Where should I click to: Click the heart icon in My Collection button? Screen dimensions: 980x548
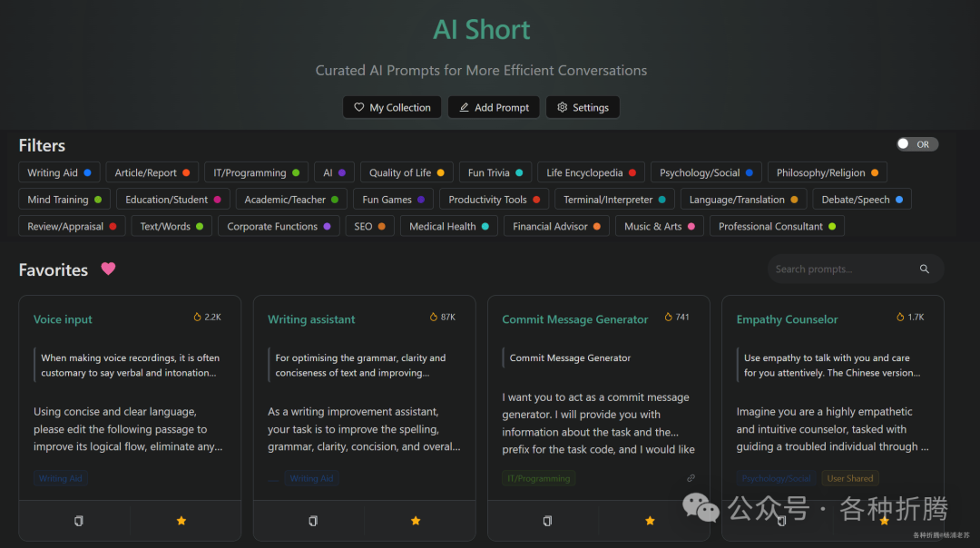(358, 107)
